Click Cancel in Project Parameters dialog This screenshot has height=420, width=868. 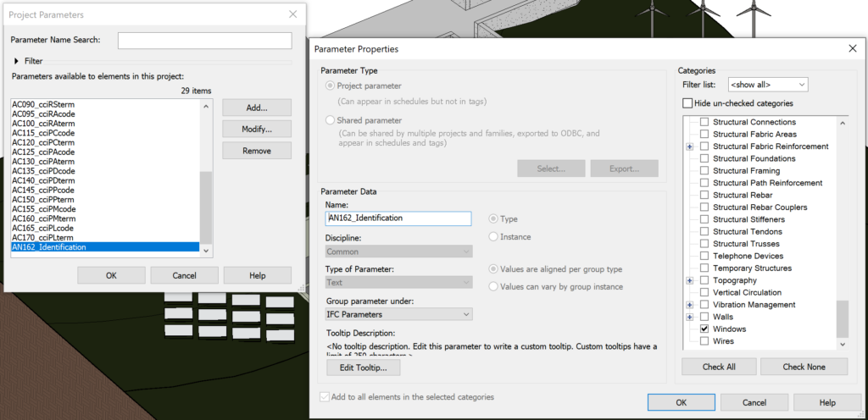tap(184, 275)
